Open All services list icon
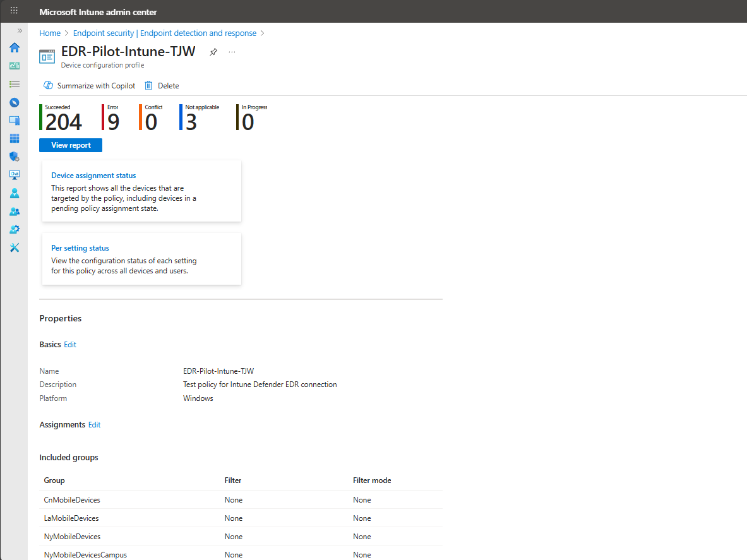The image size is (747, 560). 15,85
